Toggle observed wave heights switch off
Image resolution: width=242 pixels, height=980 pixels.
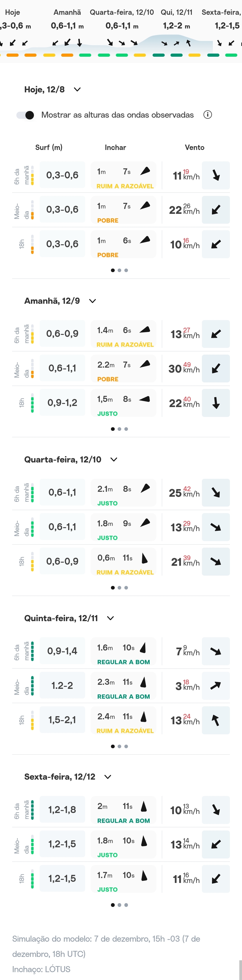point(25,115)
